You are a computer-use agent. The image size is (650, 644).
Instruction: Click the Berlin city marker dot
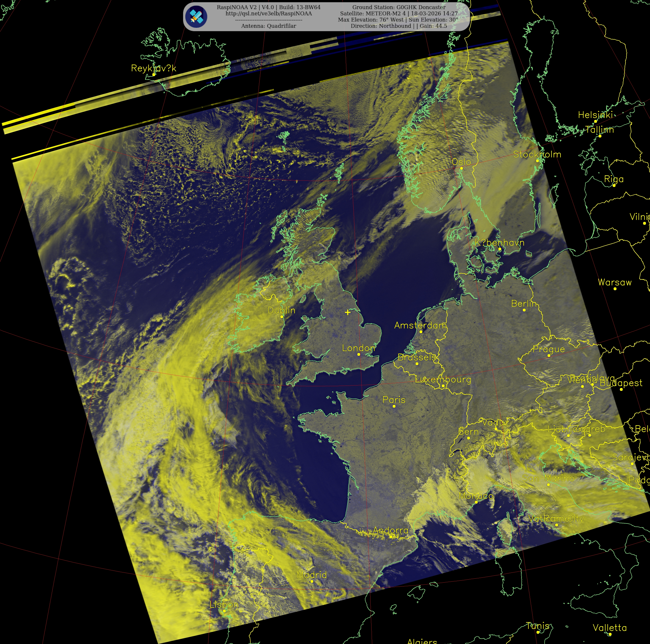524,310
